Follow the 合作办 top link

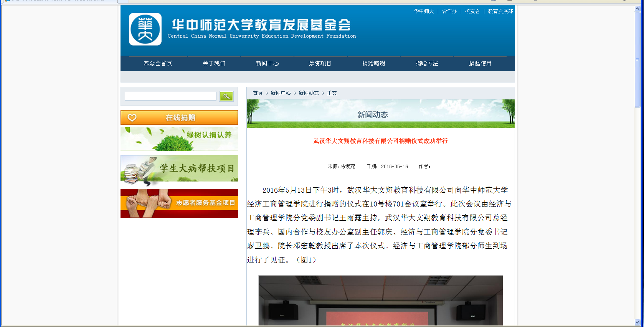tap(449, 12)
